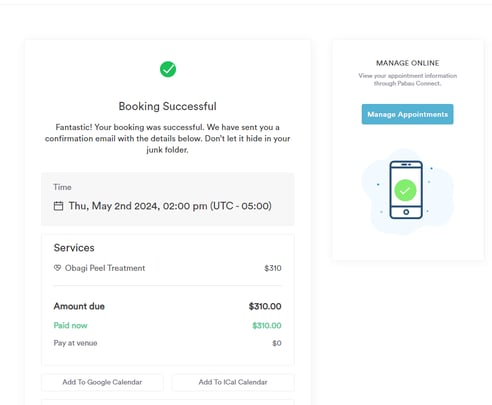Click the Amount due label
Viewport: 492px width, 405px height.
79,306
